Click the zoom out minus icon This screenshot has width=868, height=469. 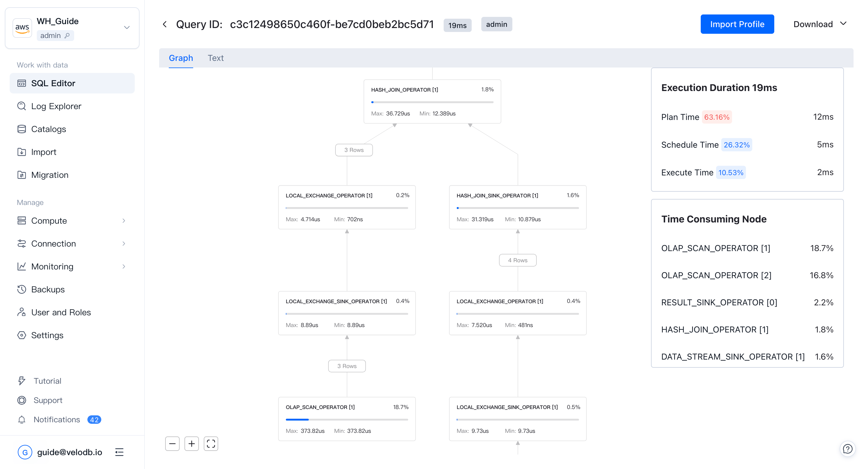tap(172, 444)
